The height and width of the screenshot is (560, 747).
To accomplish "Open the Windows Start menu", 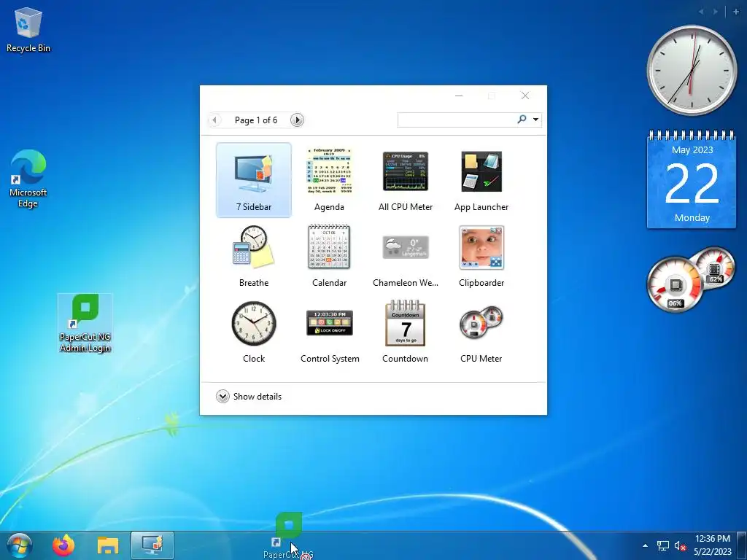I will (x=19, y=545).
